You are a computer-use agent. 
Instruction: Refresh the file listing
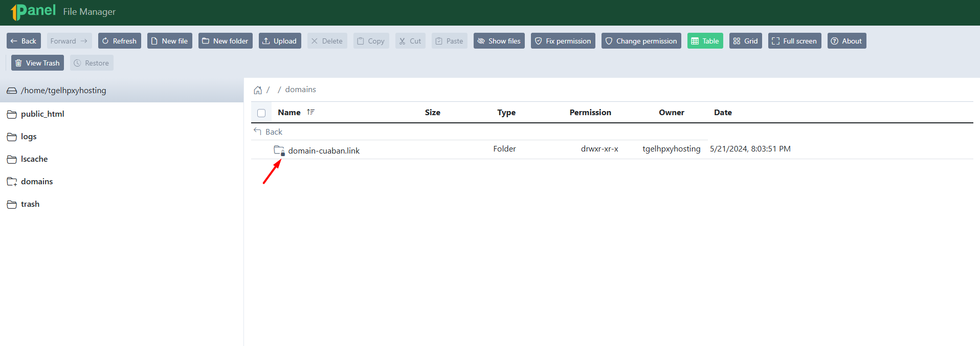[119, 41]
